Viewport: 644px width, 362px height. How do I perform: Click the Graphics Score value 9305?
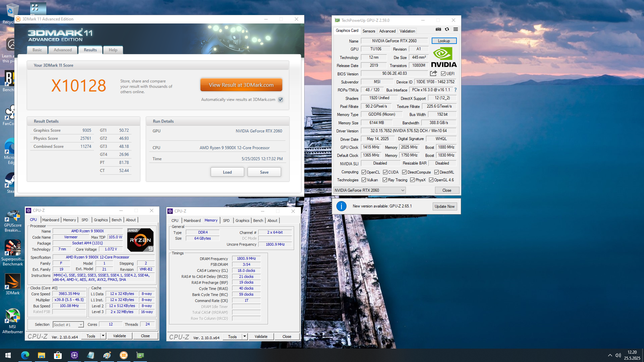(87, 130)
